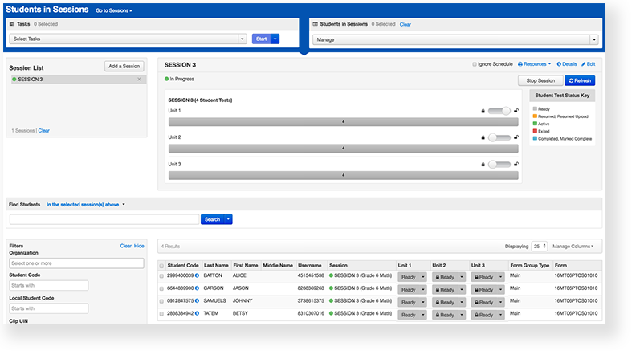Check the Ignore Schedule checkbox
The height and width of the screenshot is (363, 644).
[475, 64]
